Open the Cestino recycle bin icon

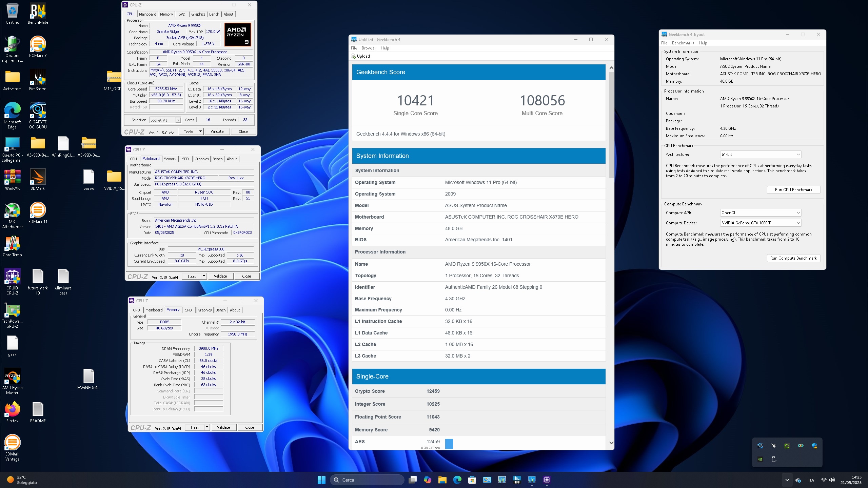tap(12, 14)
